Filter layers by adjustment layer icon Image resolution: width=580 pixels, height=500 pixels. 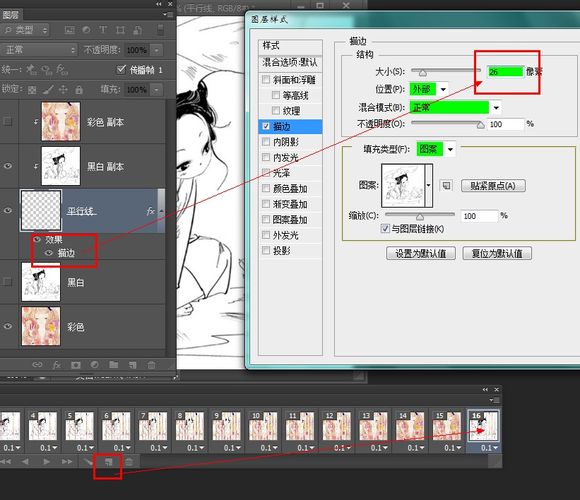pyautogui.click(x=87, y=30)
